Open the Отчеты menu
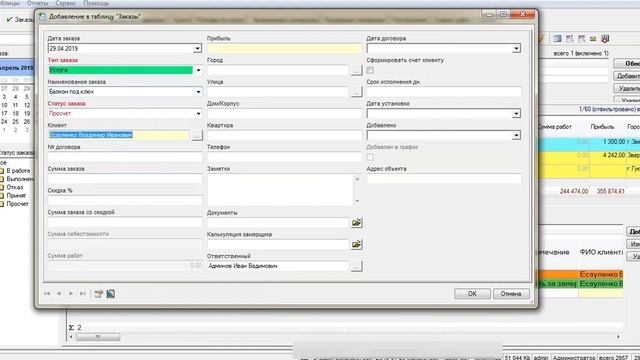 point(37,3)
